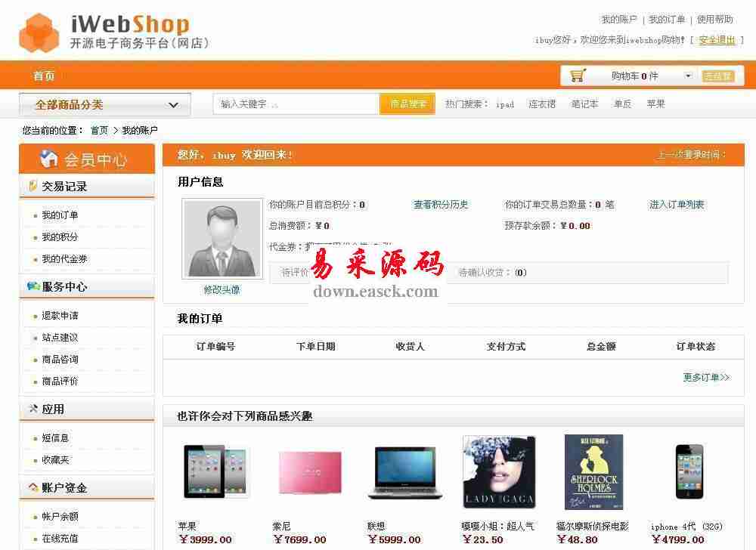This screenshot has width=756, height=550.
Task: Click 首页 in the breadcrumb
Action: pos(99,130)
